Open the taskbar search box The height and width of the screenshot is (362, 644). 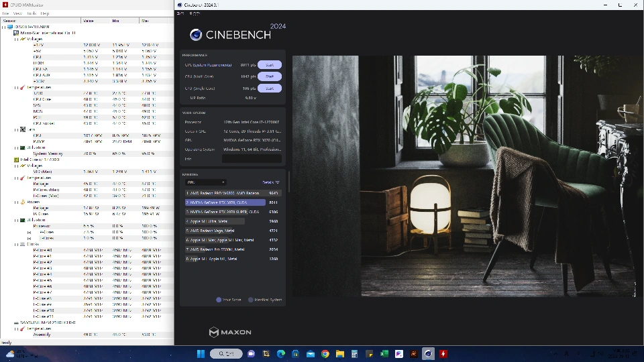[226, 354]
